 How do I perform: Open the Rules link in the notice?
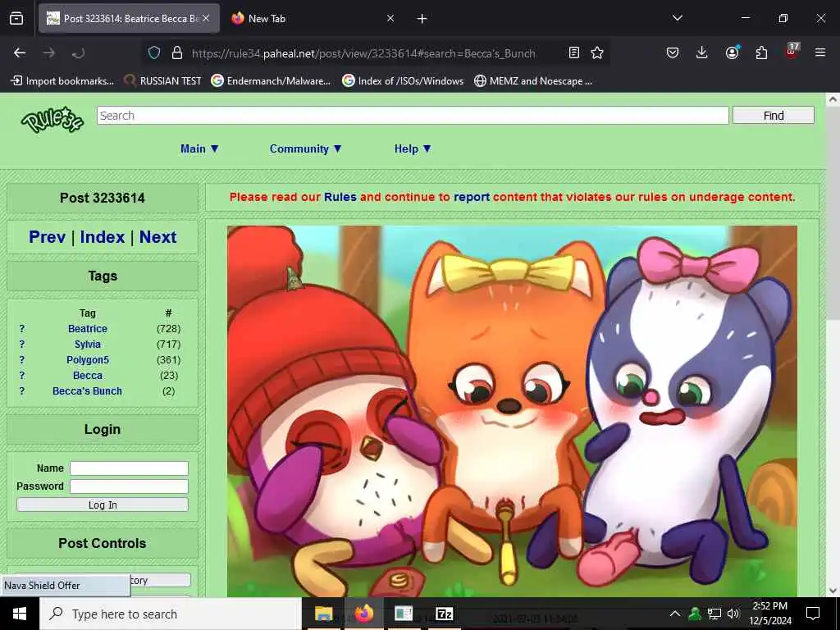(340, 197)
